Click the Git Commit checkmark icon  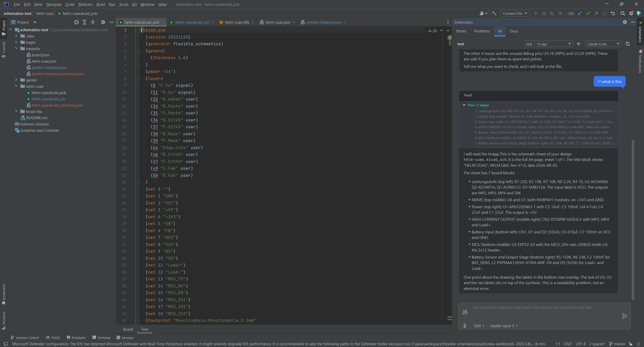click(x=588, y=13)
